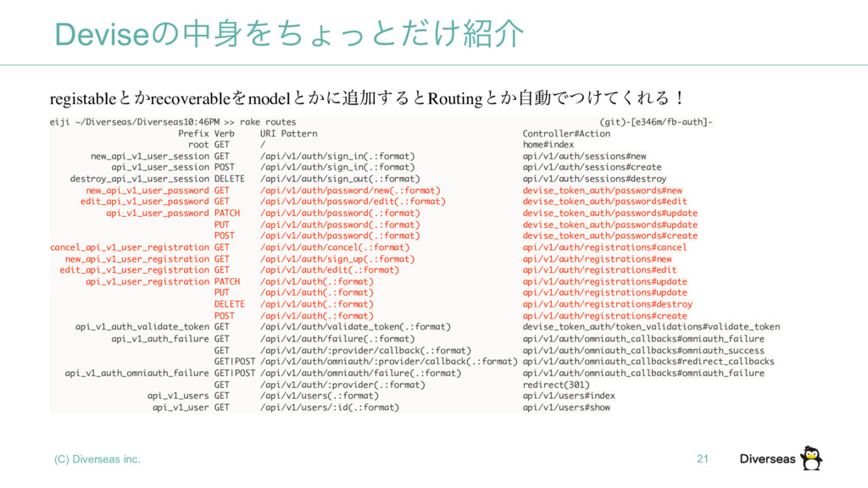Click the 'home#index' controller action
Image resolution: width=868 pixels, height=488 pixels.
[x=548, y=144]
